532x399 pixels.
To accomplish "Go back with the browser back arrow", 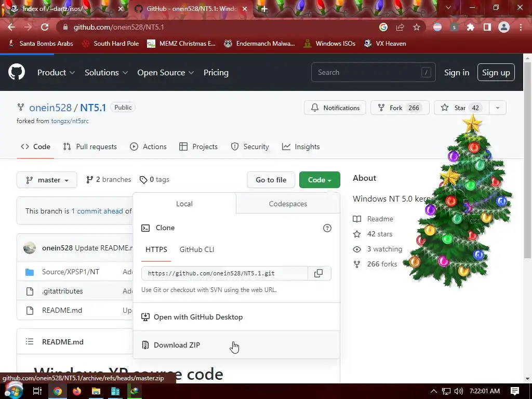I will pos(11,27).
